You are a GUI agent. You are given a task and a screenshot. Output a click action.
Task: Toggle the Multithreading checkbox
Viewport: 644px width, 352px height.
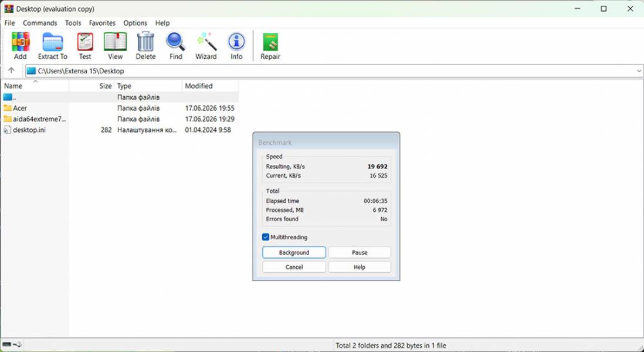coord(266,237)
